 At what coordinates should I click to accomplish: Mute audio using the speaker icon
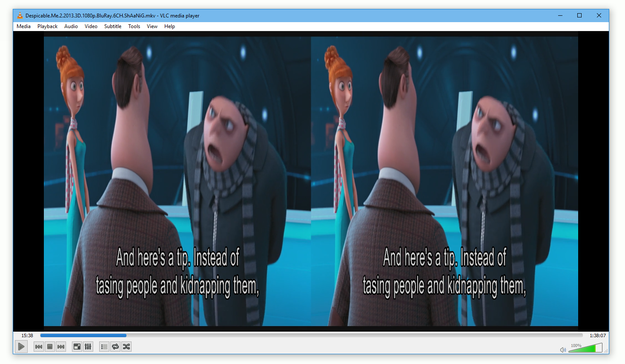tap(563, 350)
